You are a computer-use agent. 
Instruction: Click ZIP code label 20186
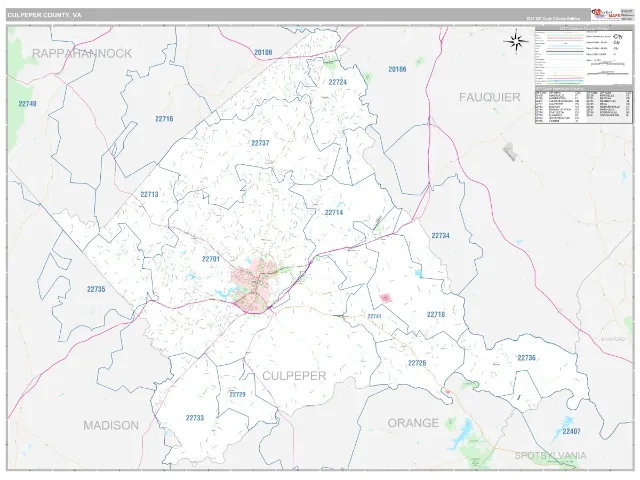397,69
